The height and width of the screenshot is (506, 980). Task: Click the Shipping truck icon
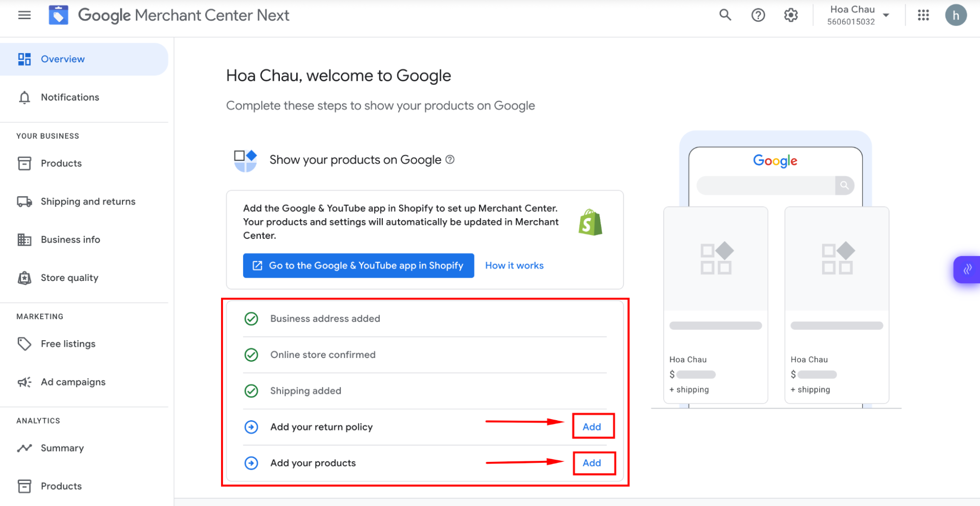click(24, 202)
